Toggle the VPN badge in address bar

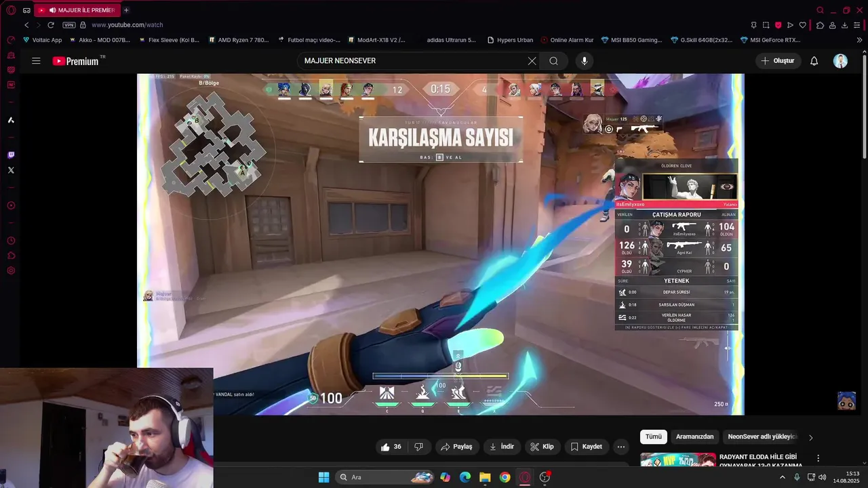(69, 25)
